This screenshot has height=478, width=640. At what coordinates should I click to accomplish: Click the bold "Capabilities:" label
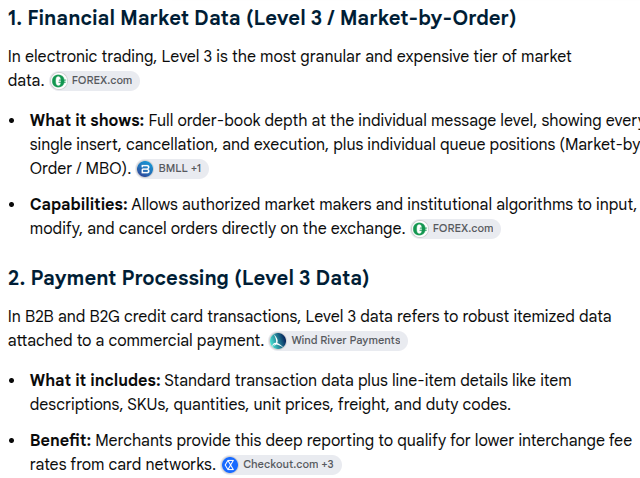click(x=79, y=205)
